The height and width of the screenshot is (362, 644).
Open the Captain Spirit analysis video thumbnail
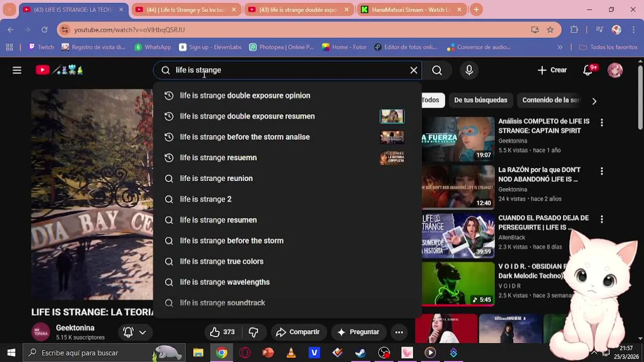(458, 139)
